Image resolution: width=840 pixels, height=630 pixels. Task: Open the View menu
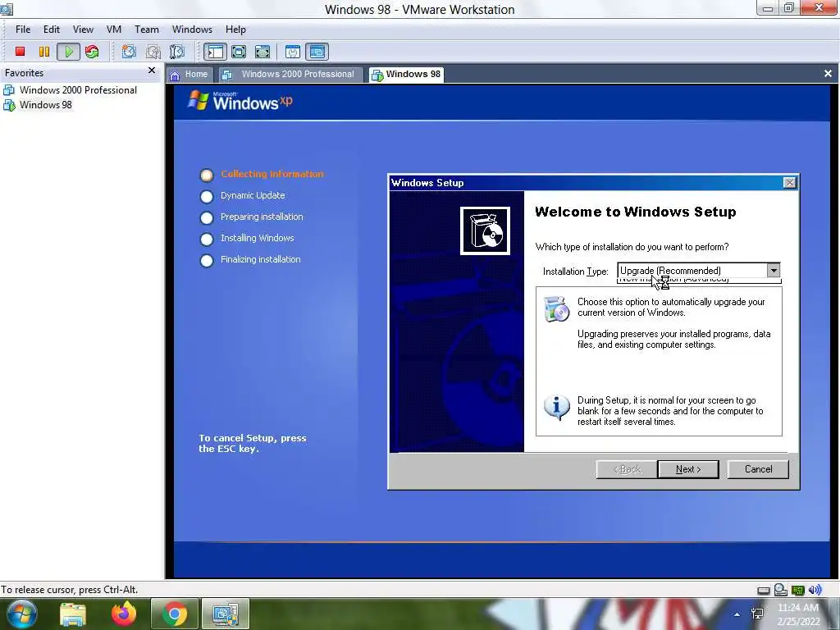(x=83, y=30)
